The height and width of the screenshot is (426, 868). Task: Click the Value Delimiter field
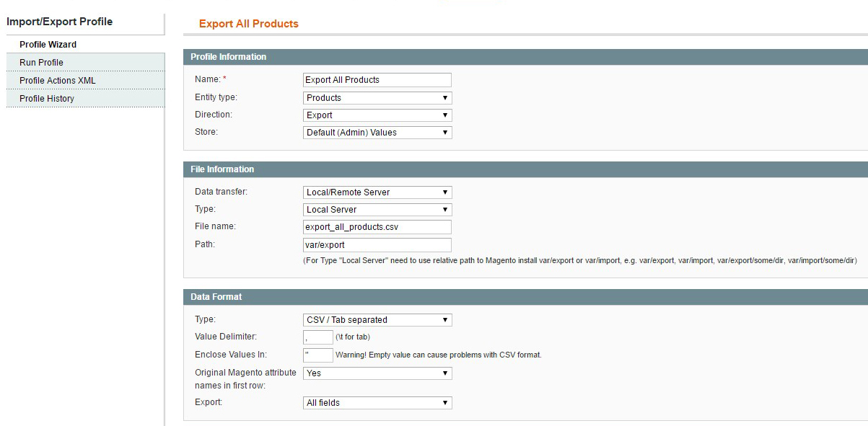point(318,337)
